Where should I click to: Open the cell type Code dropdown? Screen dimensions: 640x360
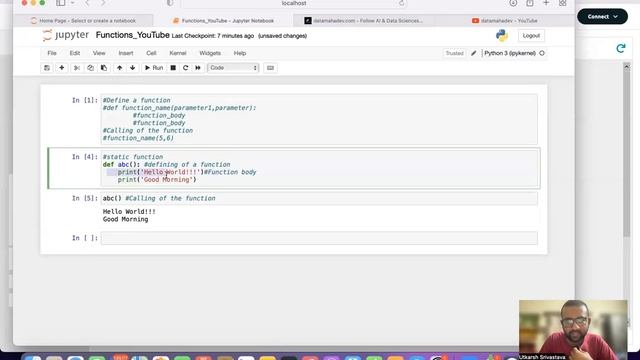click(x=233, y=68)
